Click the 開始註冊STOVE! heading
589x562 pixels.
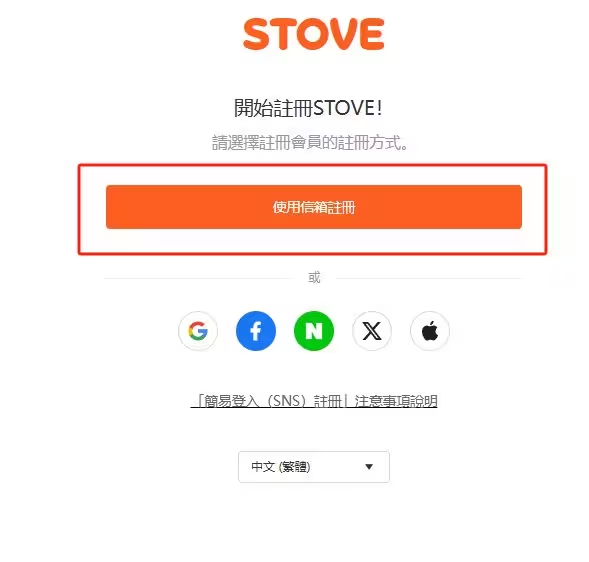(x=308, y=108)
